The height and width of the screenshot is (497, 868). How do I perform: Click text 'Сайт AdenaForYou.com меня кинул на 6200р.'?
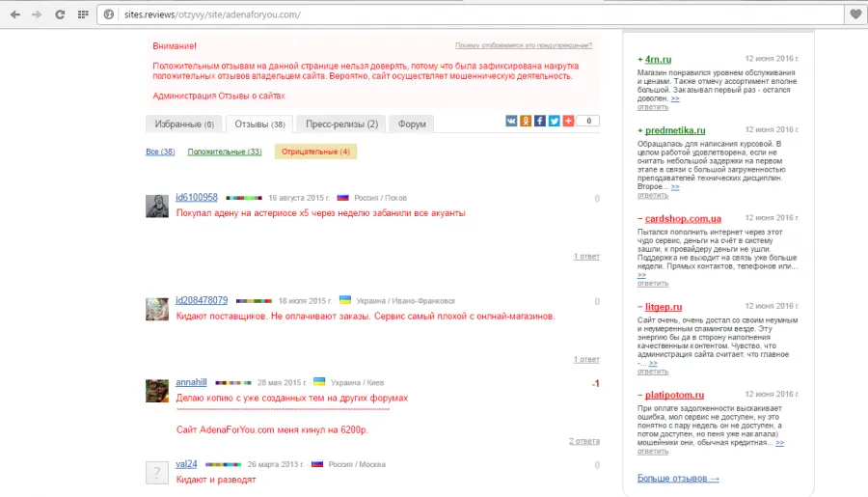pyautogui.click(x=272, y=430)
